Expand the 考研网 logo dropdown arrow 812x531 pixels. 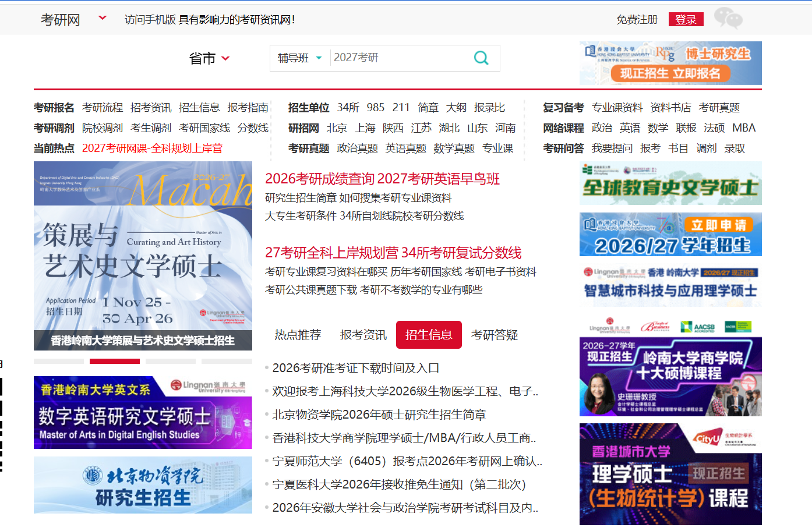tap(102, 17)
